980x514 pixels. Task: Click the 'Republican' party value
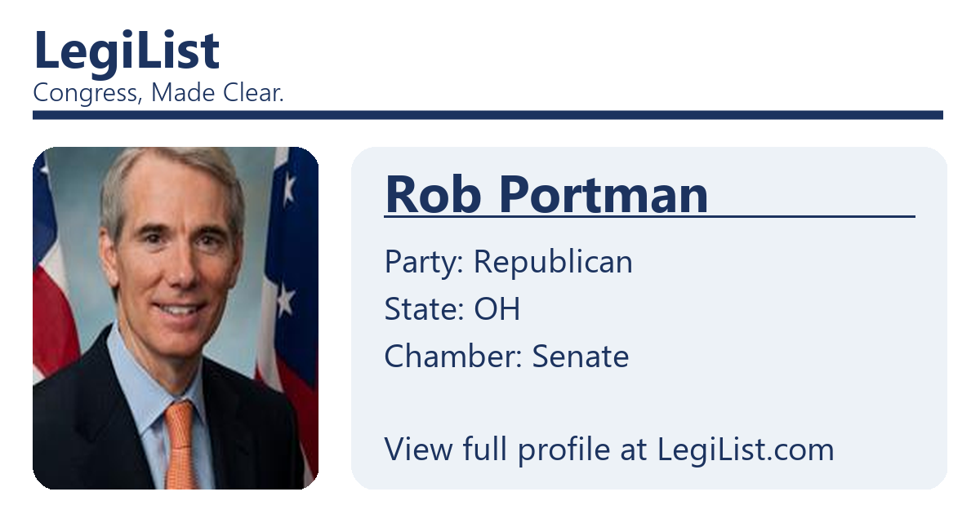point(553,262)
